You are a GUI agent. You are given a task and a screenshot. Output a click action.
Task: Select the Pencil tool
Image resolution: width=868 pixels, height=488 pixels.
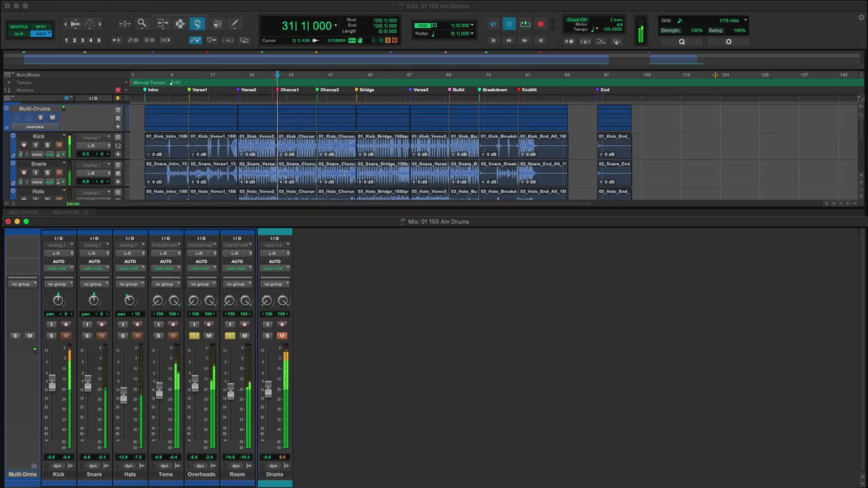(x=234, y=23)
